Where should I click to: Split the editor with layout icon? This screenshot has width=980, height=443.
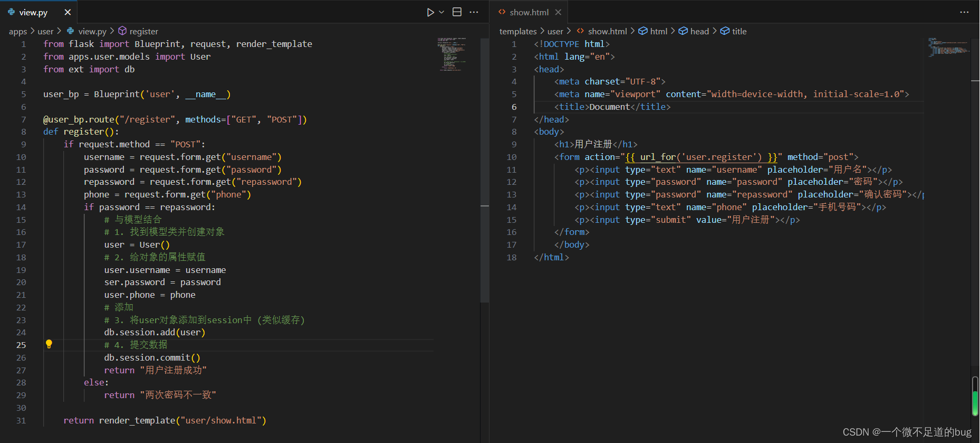(x=457, y=12)
